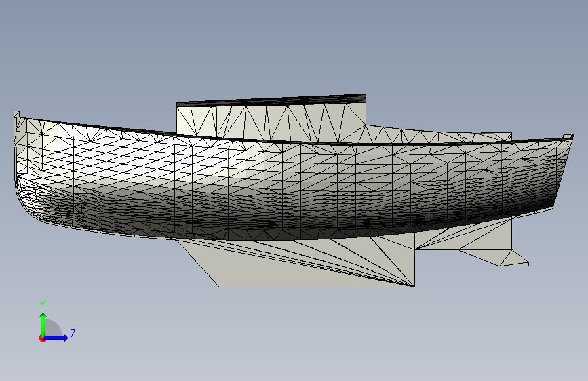The width and height of the screenshot is (588, 381).
Task: Click the green Y axis arrow of the coordinate triad
Action: pos(43,324)
